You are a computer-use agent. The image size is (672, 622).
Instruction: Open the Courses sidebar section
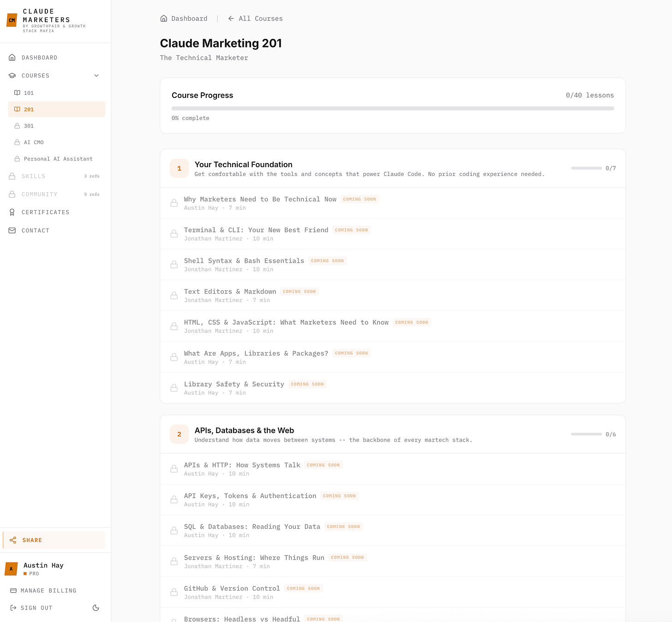55,76
